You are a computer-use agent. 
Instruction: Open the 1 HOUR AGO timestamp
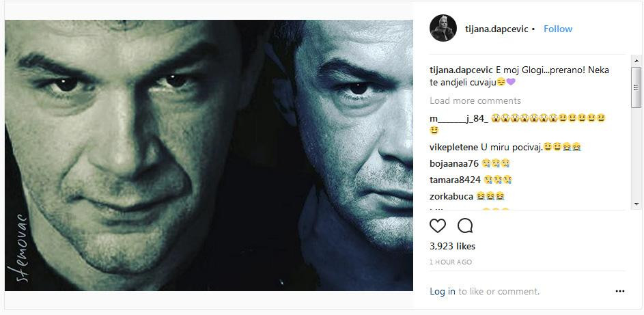click(x=451, y=262)
